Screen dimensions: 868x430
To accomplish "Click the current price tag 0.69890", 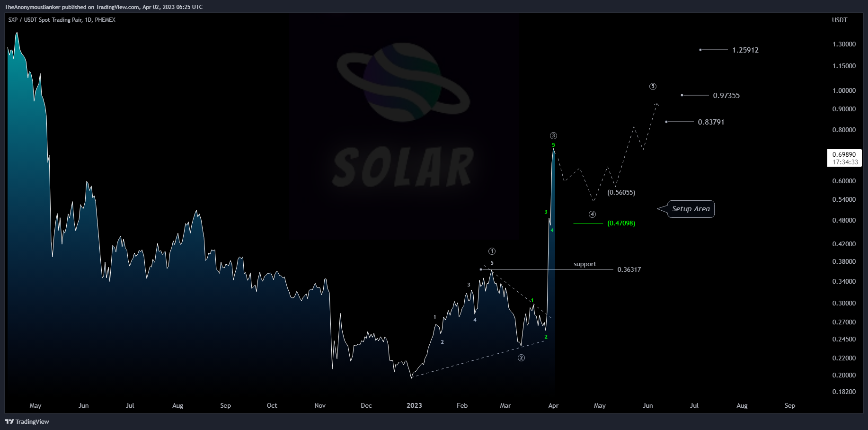I will coord(845,158).
